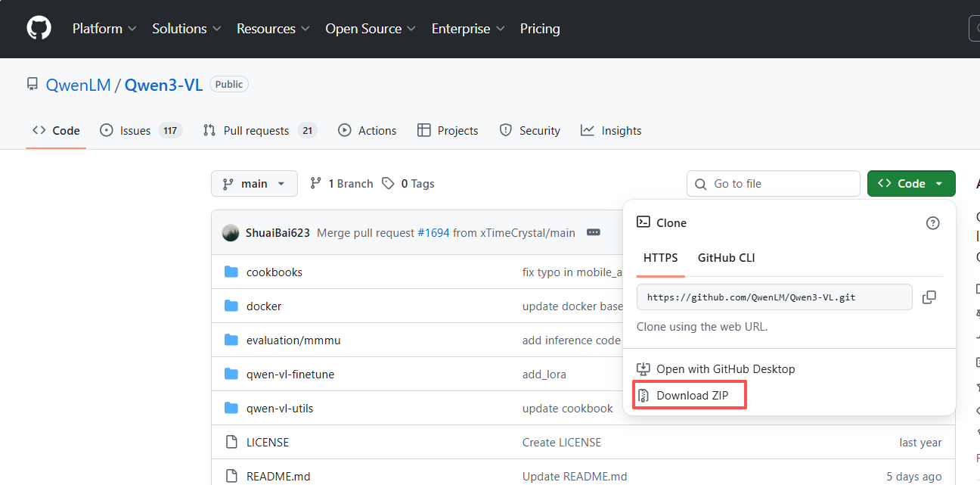Open the qwen-vl-finetune folder
This screenshot has height=485, width=980.
coord(290,375)
